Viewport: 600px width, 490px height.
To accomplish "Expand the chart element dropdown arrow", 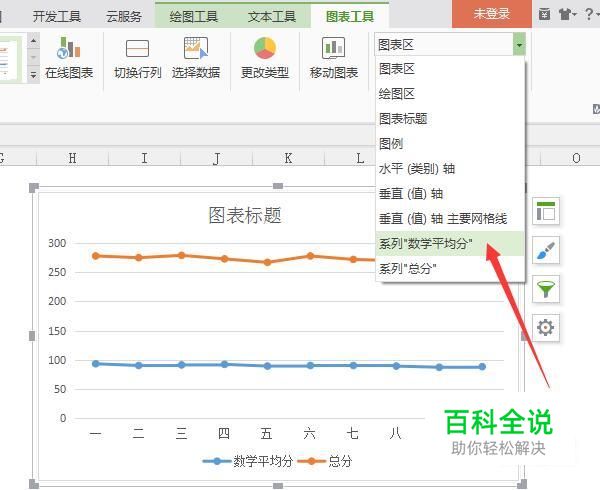I will [519, 45].
